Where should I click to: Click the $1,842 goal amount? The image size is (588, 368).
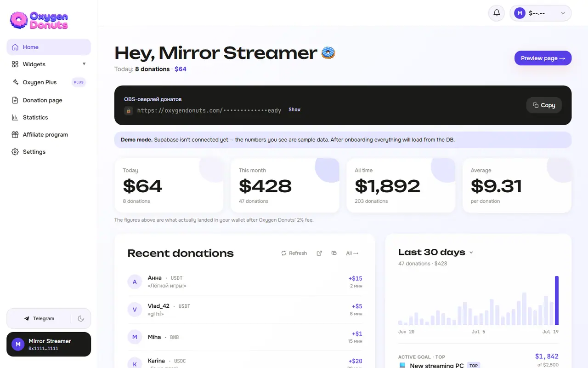(547, 356)
